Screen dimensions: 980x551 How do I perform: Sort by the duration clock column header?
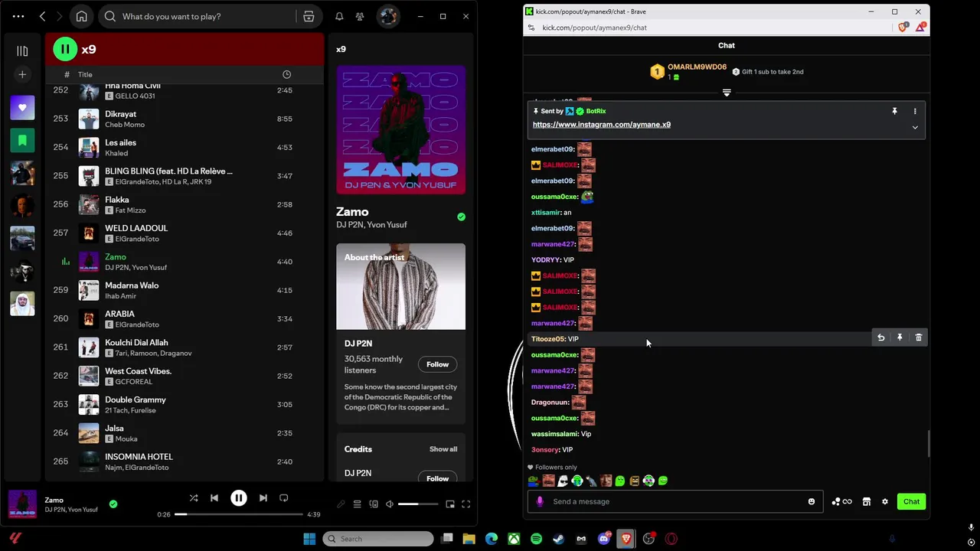click(286, 74)
